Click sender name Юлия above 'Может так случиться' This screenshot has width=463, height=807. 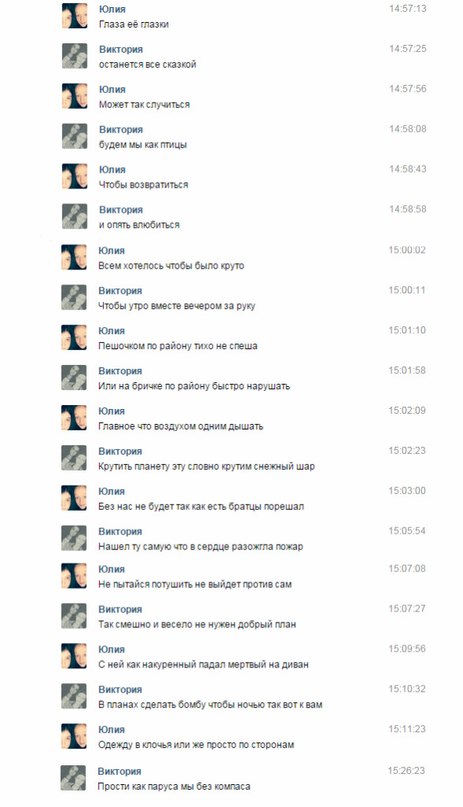112,90
